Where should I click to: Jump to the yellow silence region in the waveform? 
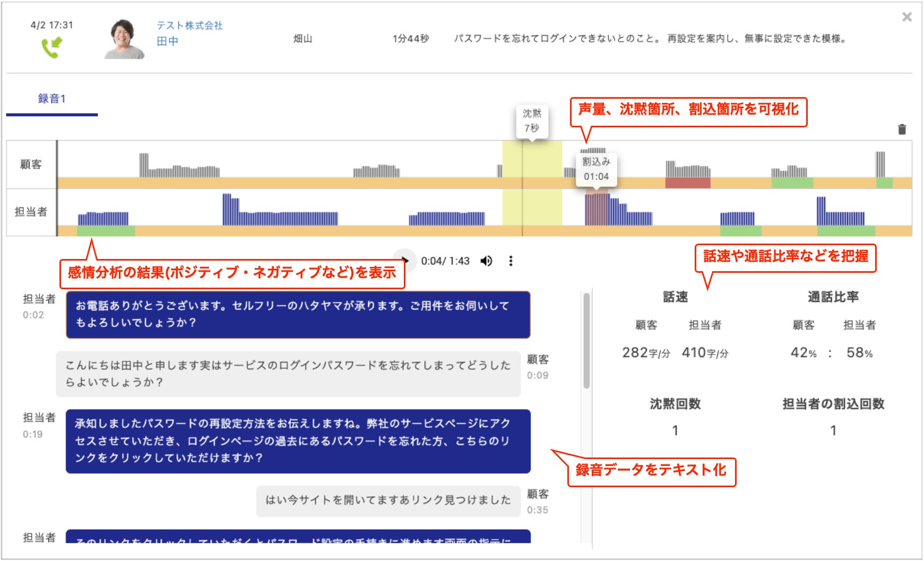click(532, 183)
